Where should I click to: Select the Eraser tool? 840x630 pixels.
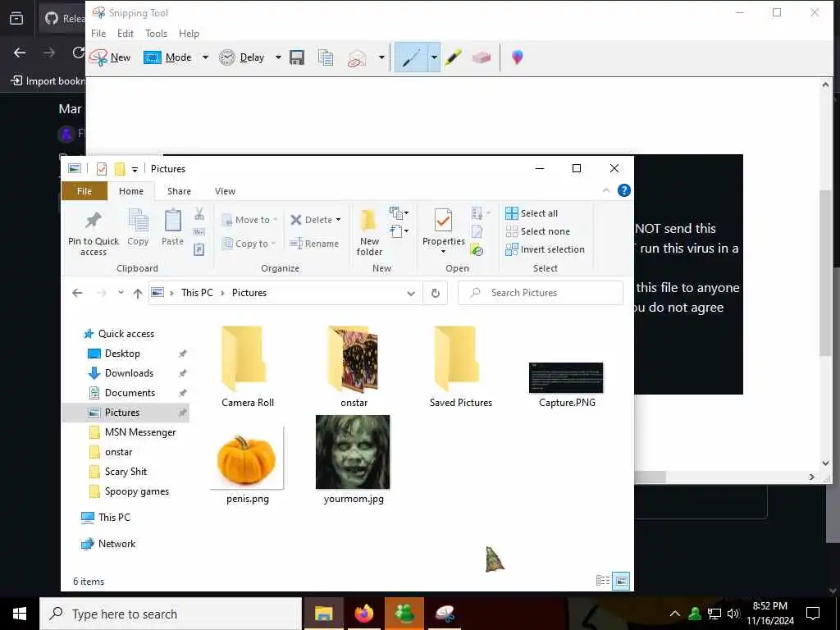[x=481, y=57]
